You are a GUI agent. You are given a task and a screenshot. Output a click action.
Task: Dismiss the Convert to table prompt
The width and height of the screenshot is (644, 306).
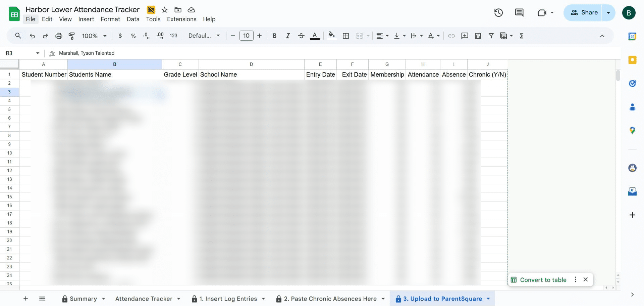586,279
